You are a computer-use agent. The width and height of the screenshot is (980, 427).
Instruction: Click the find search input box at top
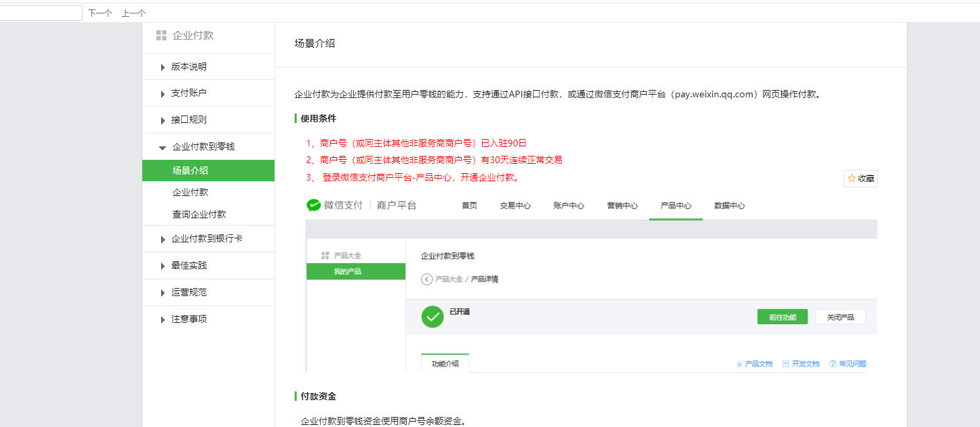click(40, 13)
